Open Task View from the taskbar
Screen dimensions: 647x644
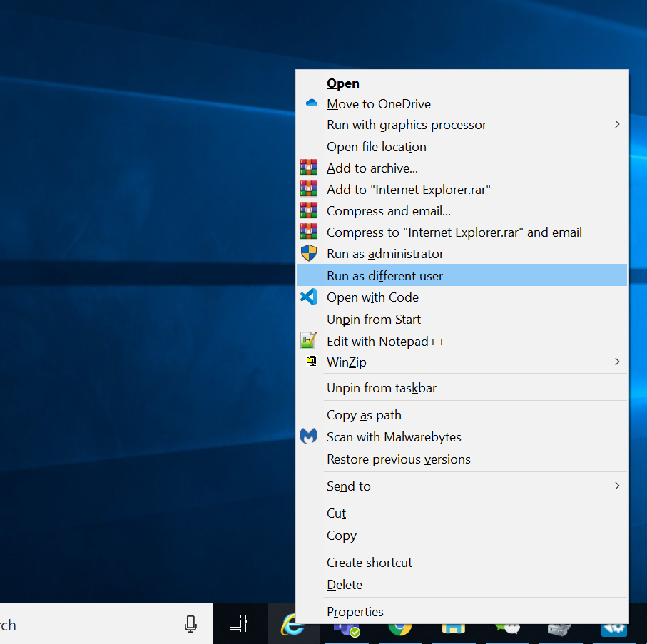(238, 624)
